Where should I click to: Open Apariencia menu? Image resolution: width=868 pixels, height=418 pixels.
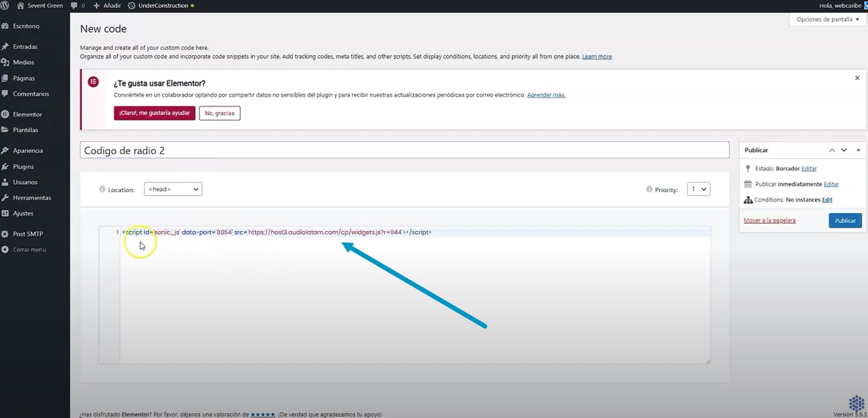[x=28, y=151]
